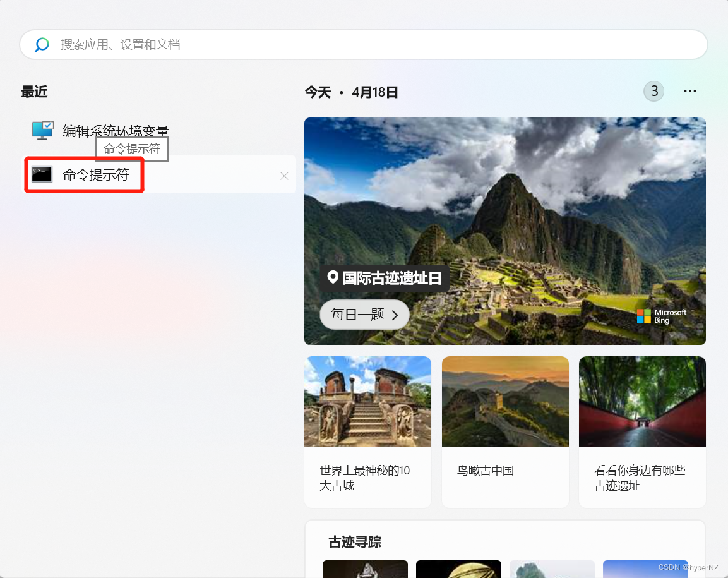Click the location pin icon on image
This screenshot has height=578, width=728.
332,277
